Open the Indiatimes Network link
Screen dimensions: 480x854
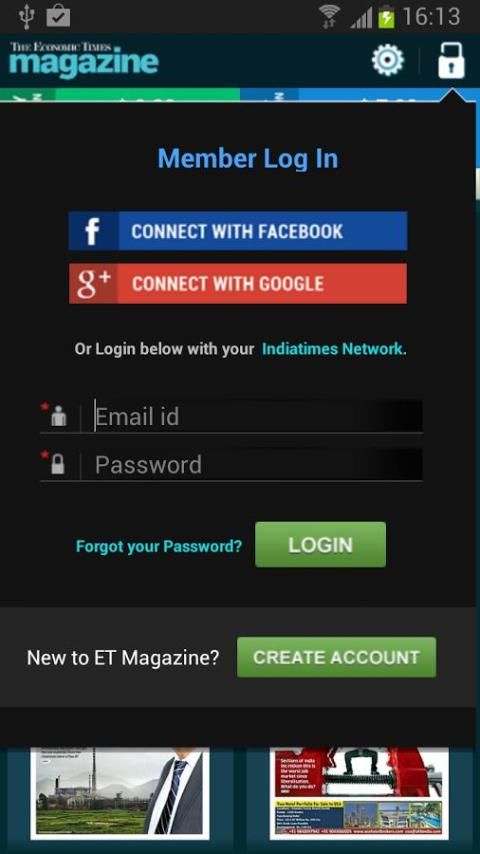[x=332, y=349]
